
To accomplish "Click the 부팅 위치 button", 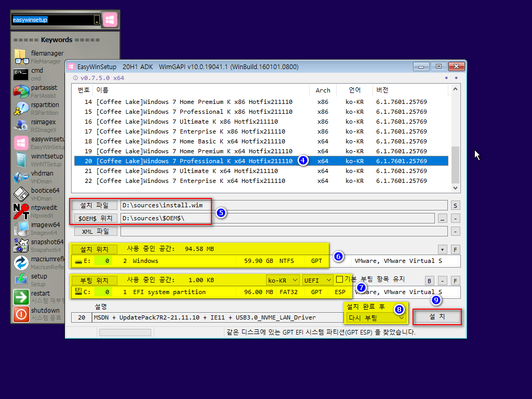I will click(x=95, y=281).
